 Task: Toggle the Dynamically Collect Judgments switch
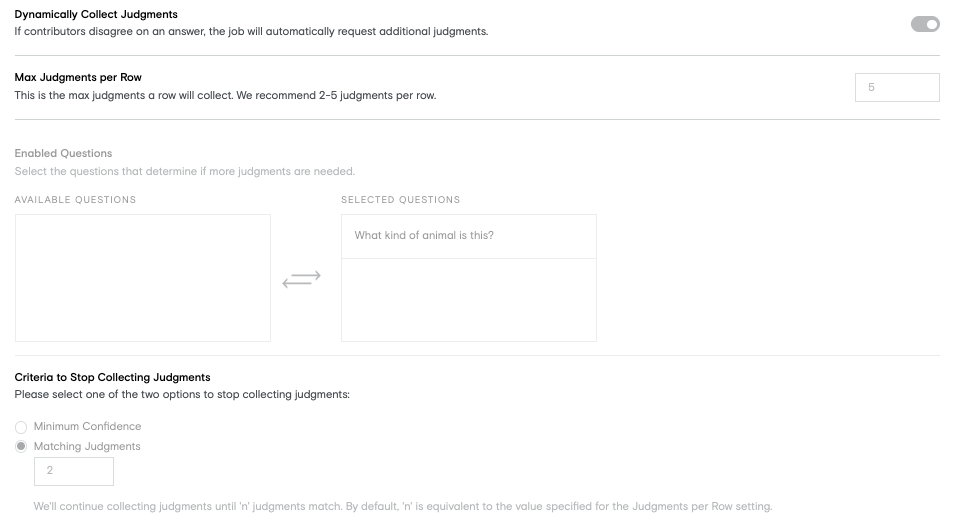click(925, 24)
